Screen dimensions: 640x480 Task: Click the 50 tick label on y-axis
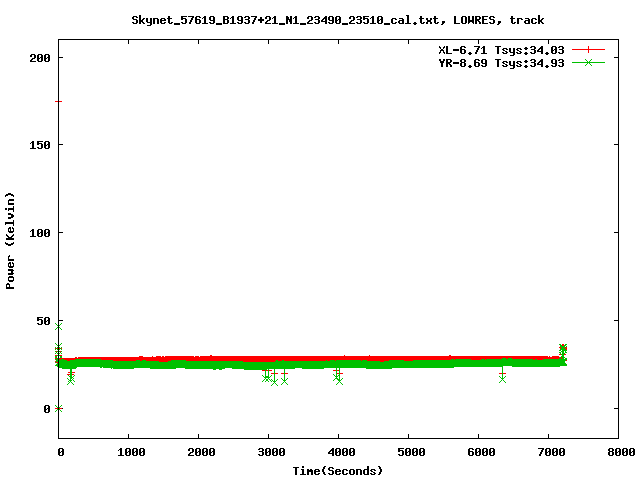pyautogui.click(x=43, y=321)
